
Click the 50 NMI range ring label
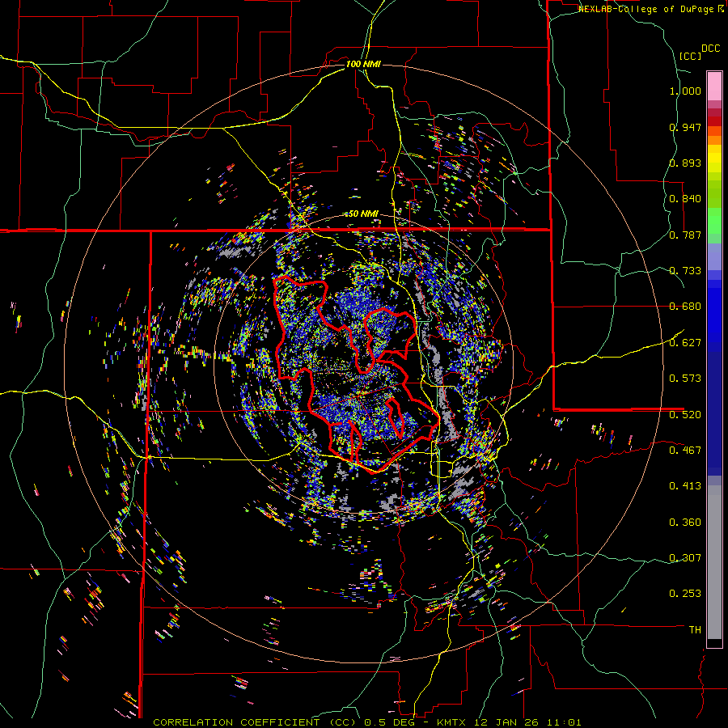363,214
